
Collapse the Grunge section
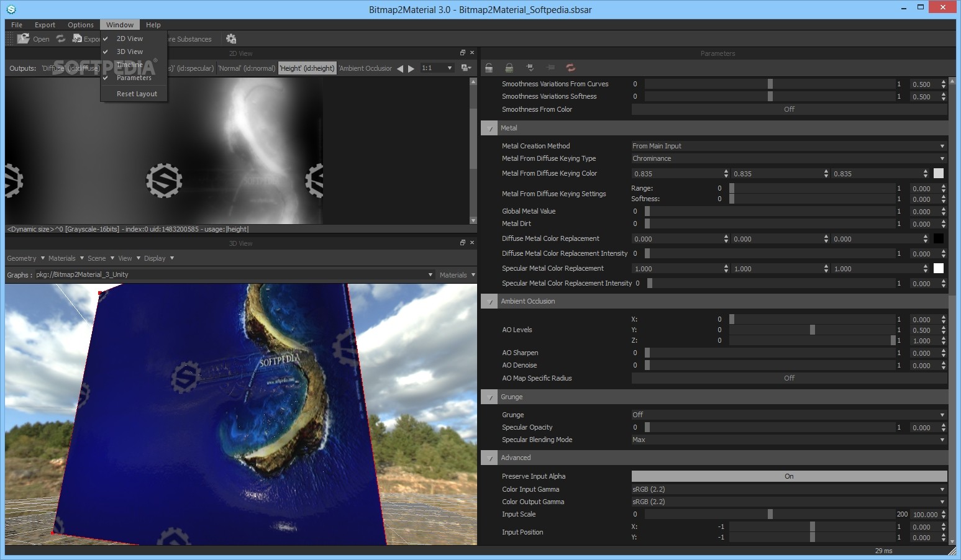pos(490,397)
